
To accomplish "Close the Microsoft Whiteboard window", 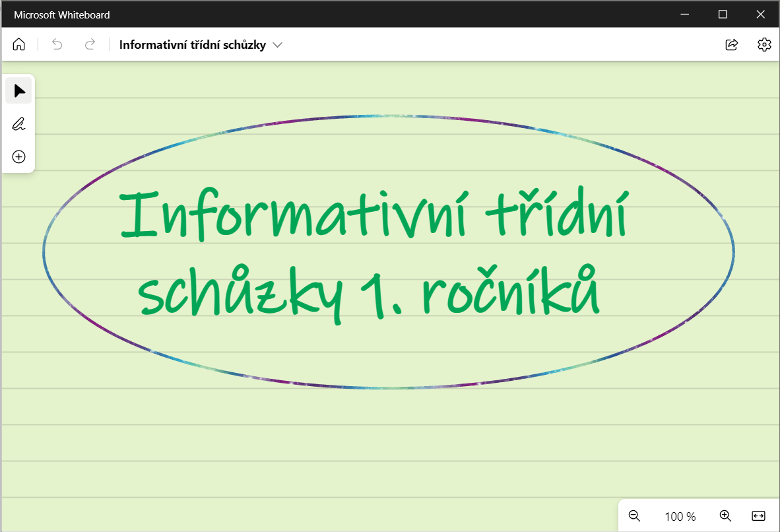I will click(760, 14).
